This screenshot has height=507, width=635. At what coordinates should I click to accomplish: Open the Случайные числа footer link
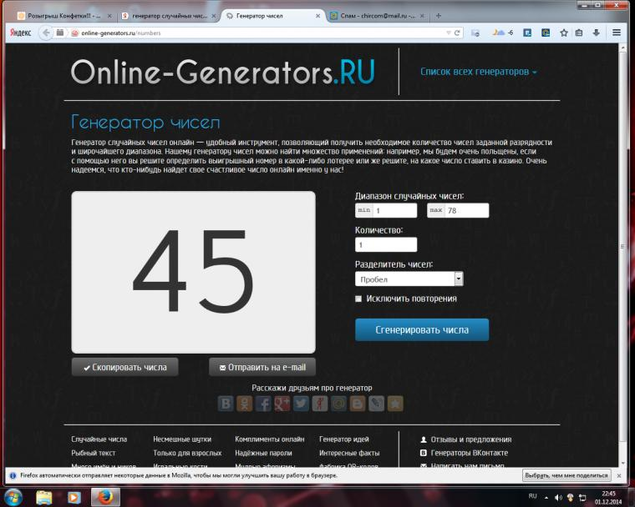coord(99,439)
